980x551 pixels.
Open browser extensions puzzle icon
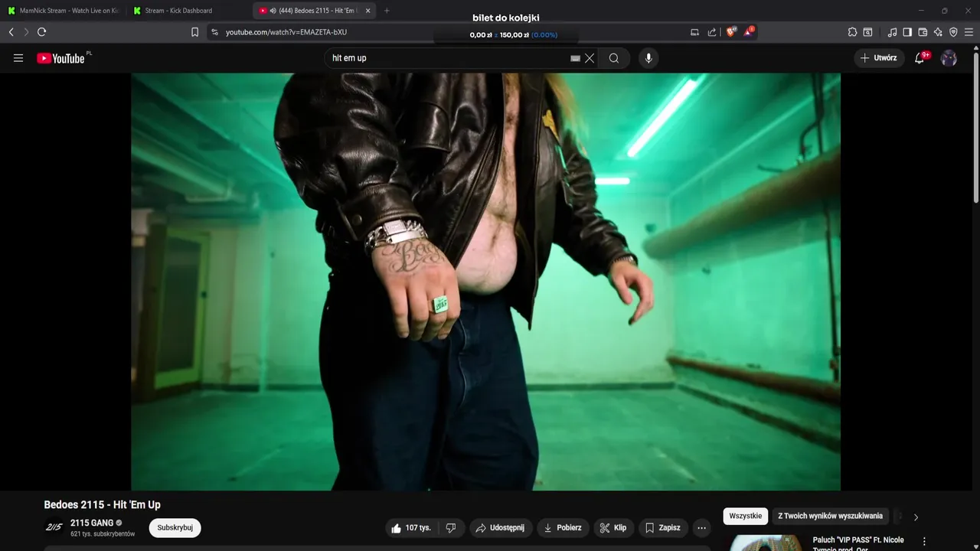pyautogui.click(x=852, y=32)
